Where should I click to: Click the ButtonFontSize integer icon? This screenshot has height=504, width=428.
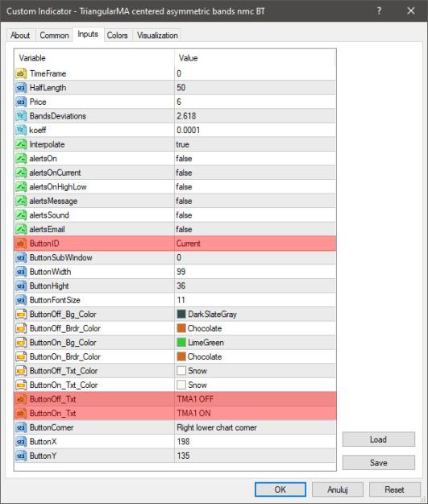pos(21,300)
